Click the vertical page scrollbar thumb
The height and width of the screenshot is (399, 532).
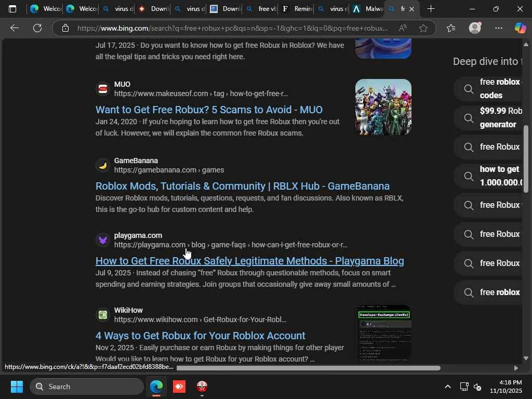click(x=526, y=159)
